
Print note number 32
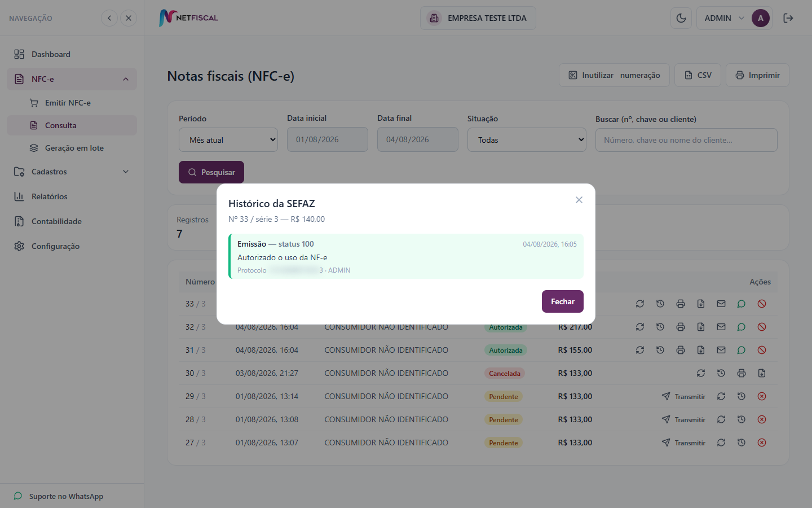point(681,327)
